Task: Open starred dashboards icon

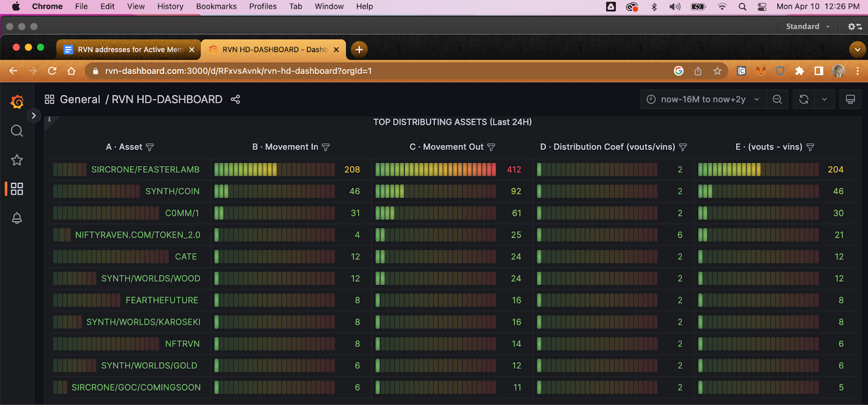Action: [17, 160]
